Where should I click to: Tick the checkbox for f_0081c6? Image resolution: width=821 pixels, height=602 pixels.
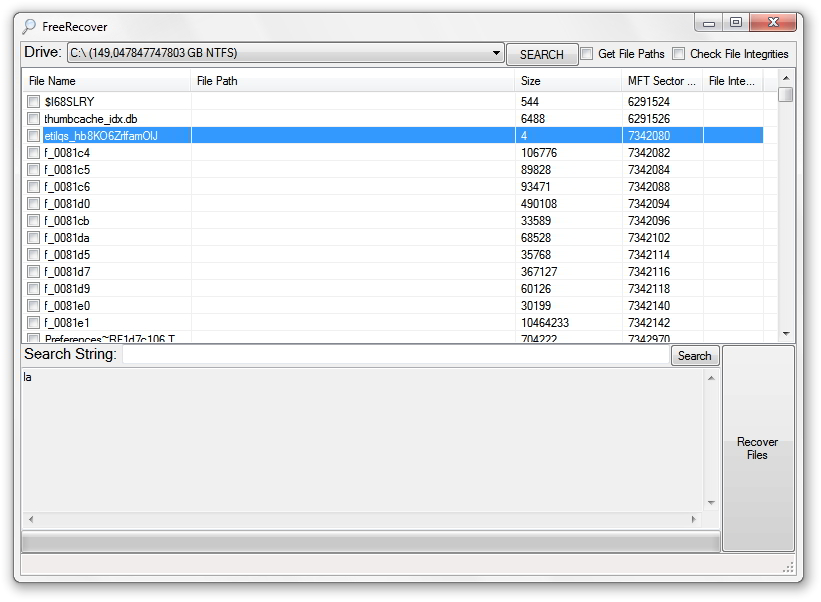coord(34,187)
